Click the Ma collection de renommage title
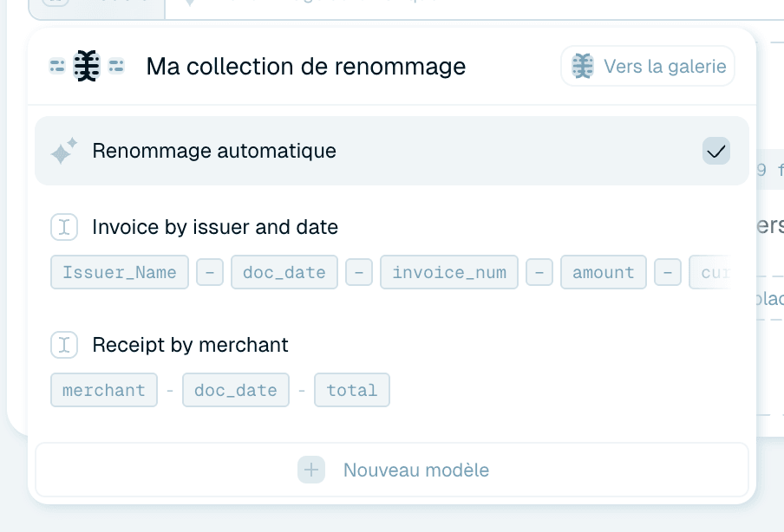The width and height of the screenshot is (784, 532). (306, 66)
